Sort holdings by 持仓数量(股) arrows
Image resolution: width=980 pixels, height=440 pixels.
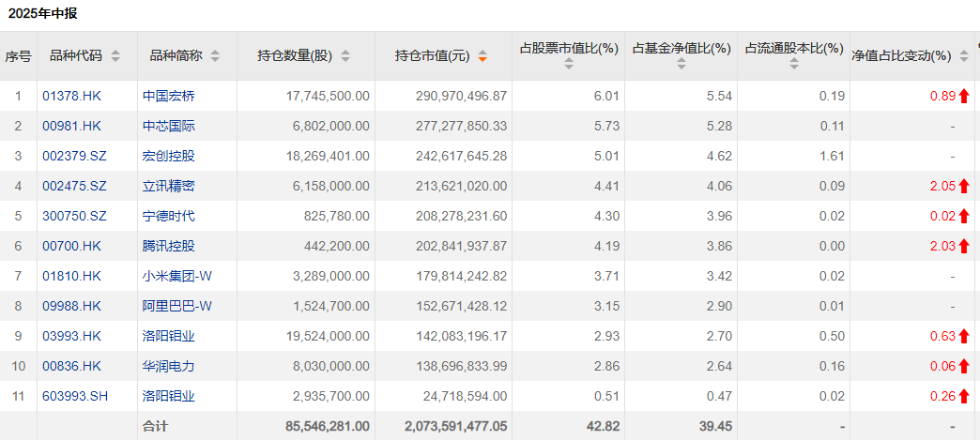[x=345, y=56]
